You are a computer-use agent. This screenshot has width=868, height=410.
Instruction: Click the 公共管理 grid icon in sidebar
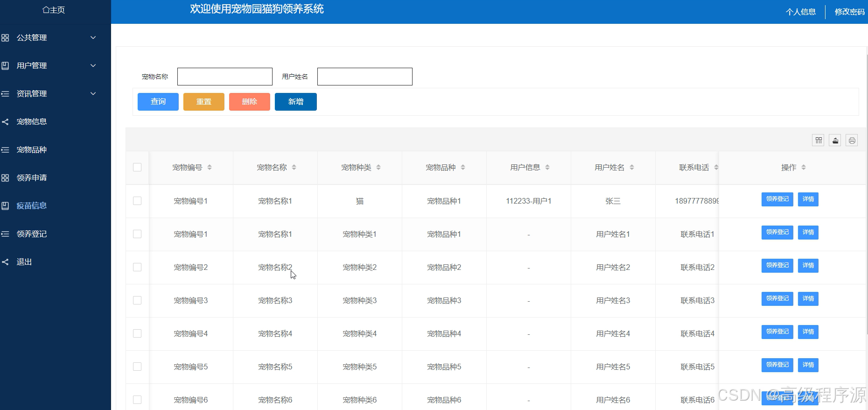5,38
